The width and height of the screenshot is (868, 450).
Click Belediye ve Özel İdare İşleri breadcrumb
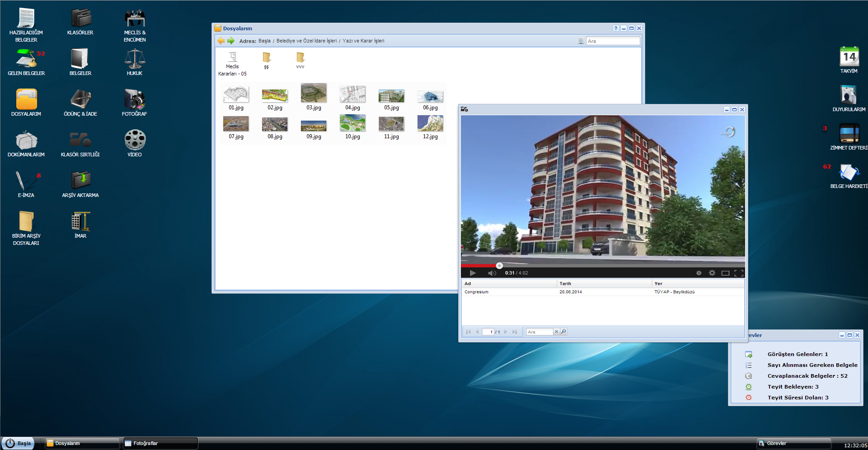point(306,41)
